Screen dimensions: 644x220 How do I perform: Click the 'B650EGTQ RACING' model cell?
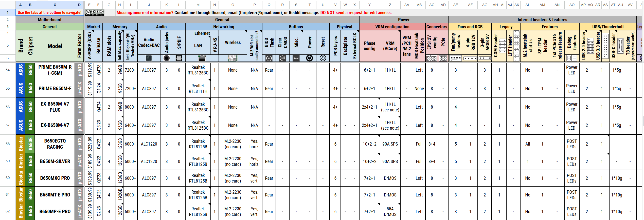tap(55, 144)
